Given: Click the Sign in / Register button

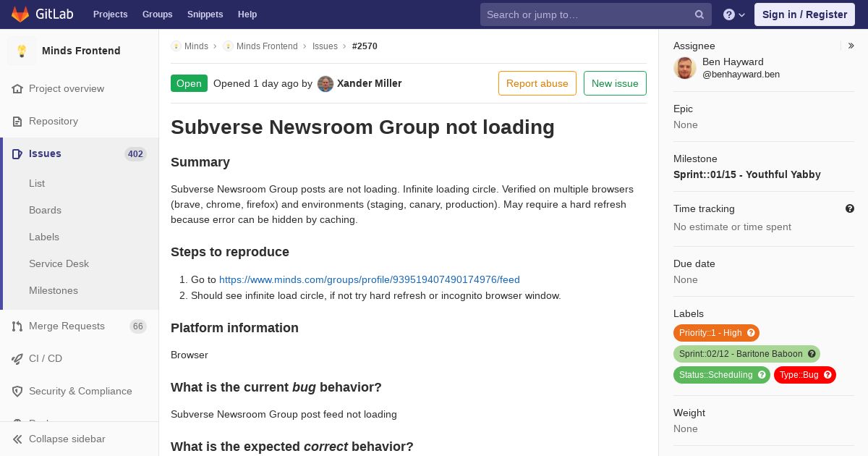Looking at the screenshot, I should [x=804, y=14].
